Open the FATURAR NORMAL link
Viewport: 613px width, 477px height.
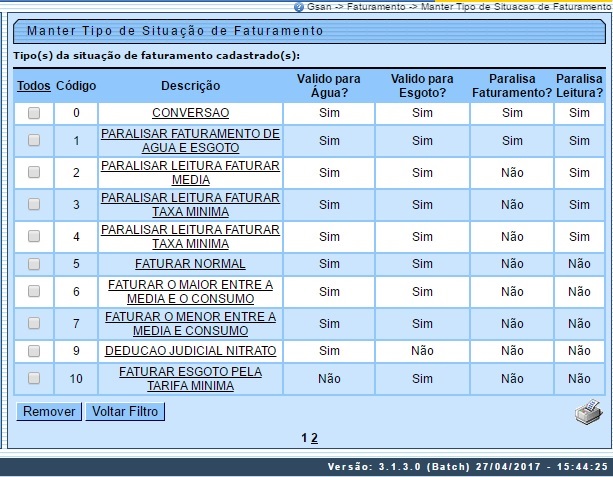190,264
